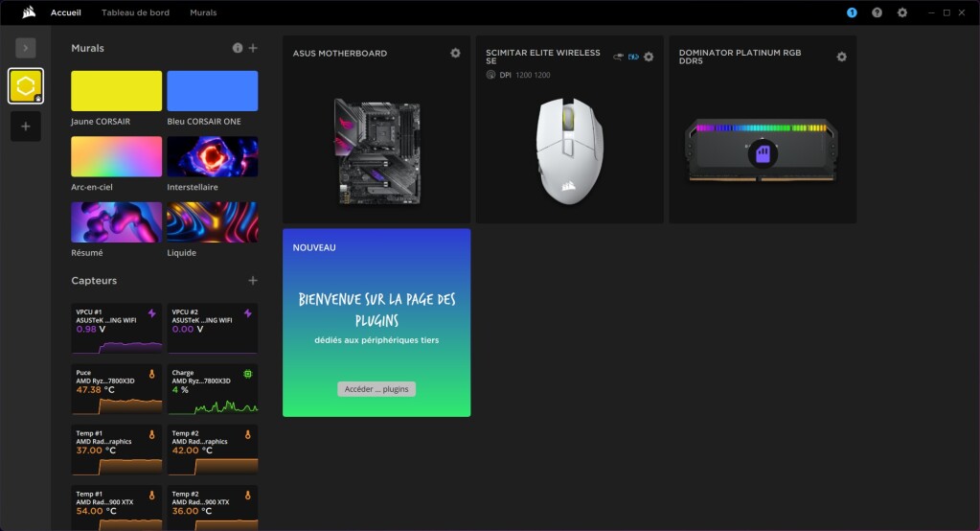The height and width of the screenshot is (531, 980).
Task: Open the Dominator Platinum RAM image
Action: (763, 150)
